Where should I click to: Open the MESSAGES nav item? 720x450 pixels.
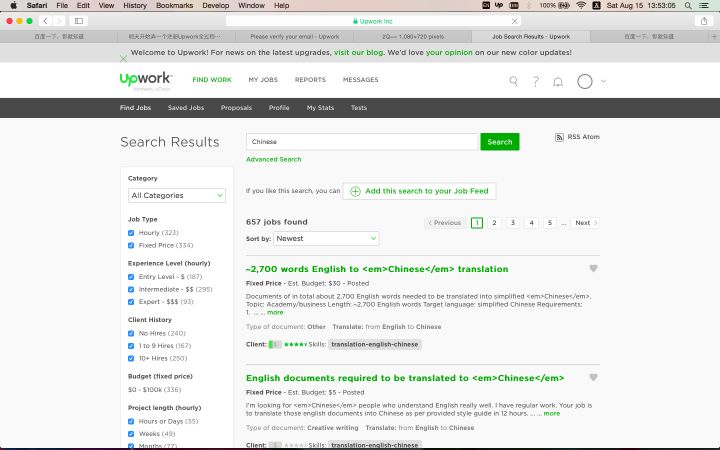(360, 80)
